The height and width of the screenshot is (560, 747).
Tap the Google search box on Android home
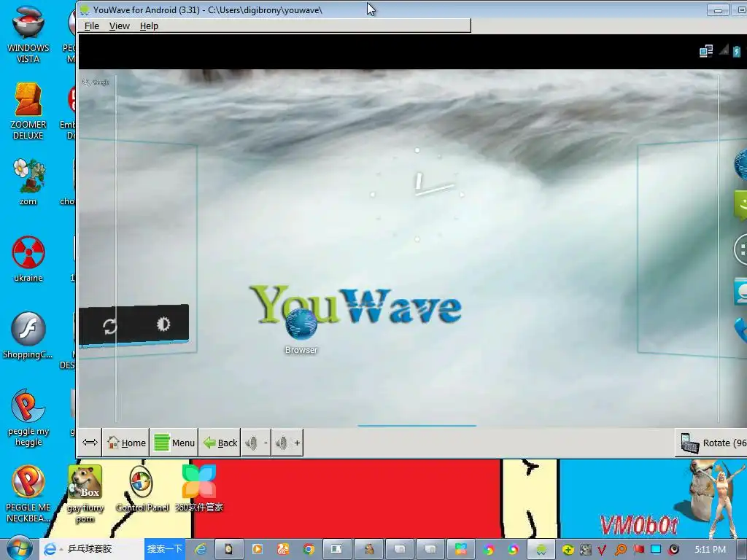(x=97, y=82)
